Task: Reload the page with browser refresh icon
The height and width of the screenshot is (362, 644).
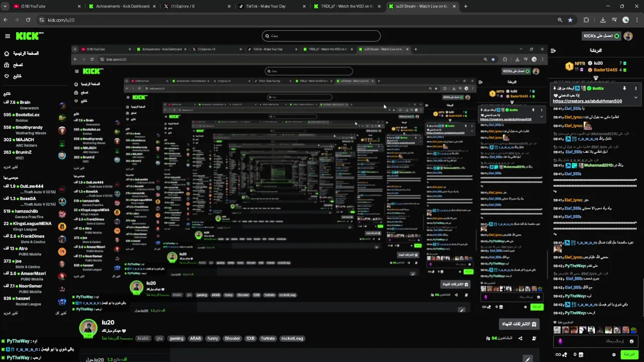Action: 28,20
